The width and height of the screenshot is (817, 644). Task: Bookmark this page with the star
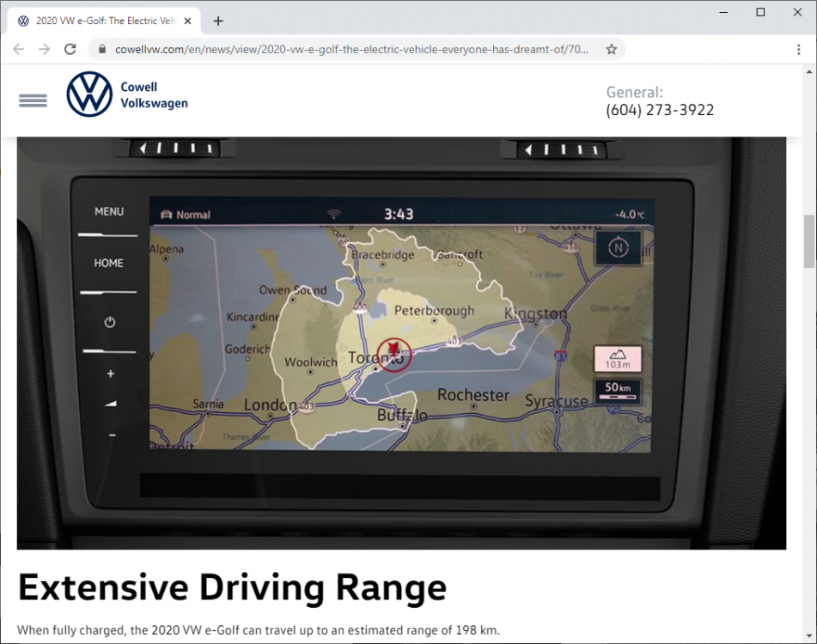611,50
